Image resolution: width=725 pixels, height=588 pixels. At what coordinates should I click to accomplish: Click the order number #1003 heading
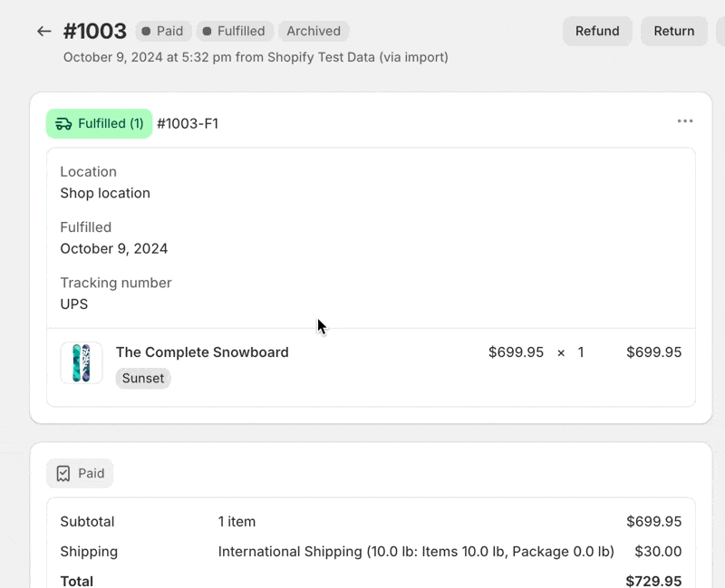coord(95,32)
